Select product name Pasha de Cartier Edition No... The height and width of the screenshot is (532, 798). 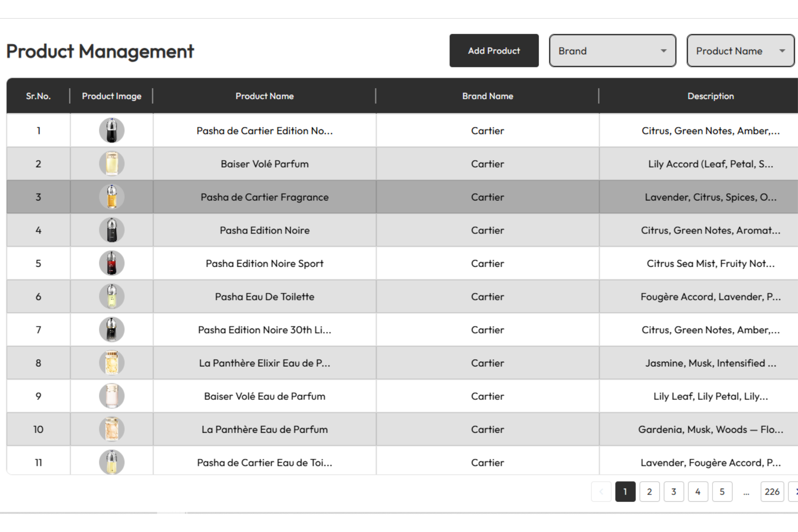[x=265, y=131]
